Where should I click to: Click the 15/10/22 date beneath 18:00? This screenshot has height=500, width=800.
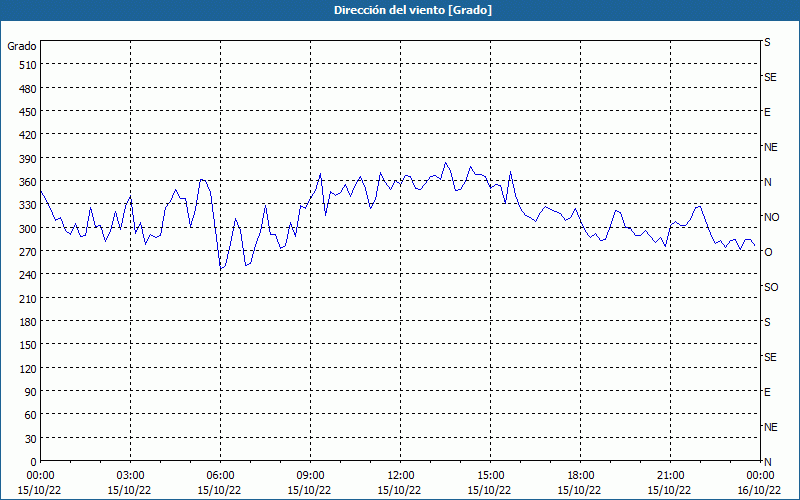pos(579,490)
